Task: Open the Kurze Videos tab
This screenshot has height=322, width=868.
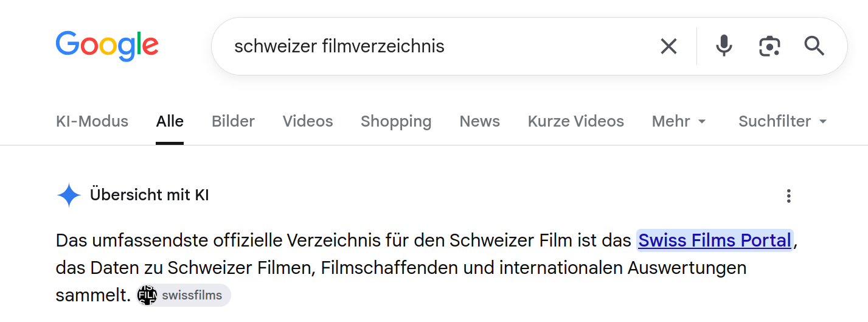Action: (x=576, y=121)
